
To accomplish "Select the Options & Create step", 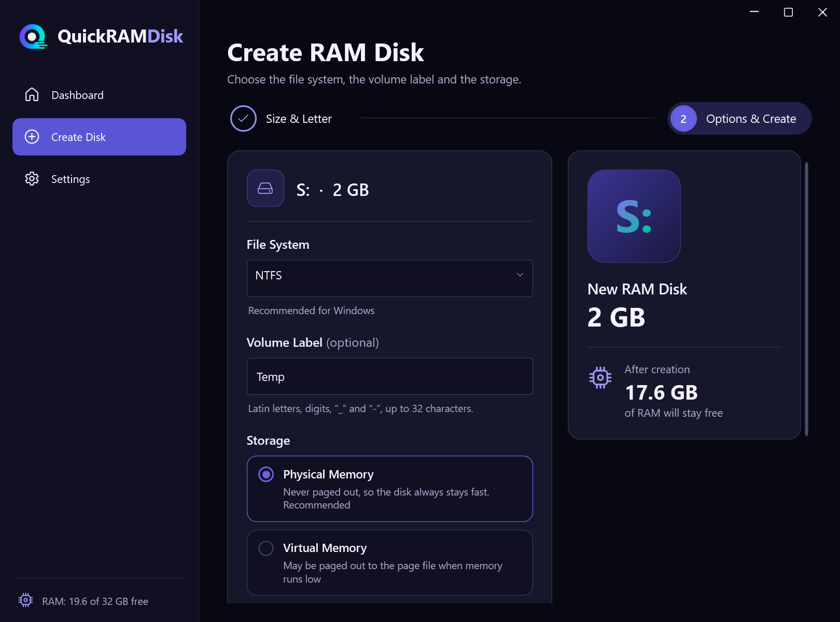I will (739, 119).
